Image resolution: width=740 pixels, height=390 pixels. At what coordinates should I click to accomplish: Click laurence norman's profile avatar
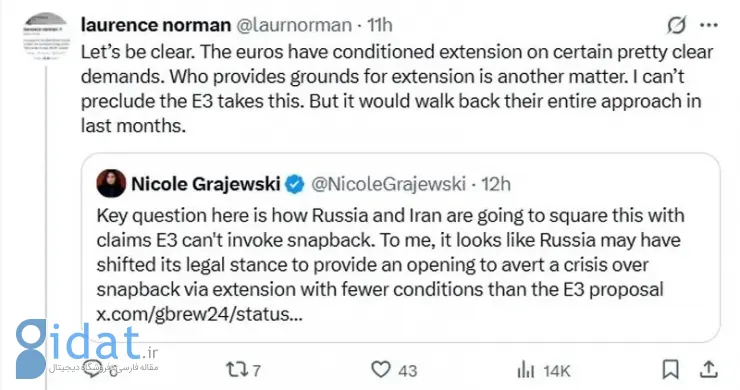[x=46, y=36]
